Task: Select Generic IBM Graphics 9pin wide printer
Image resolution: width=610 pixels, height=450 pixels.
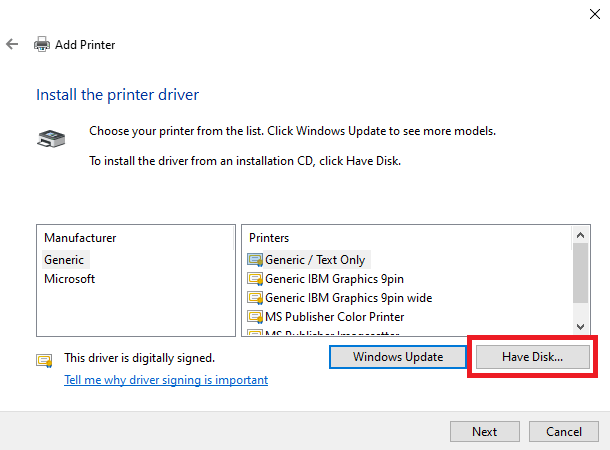Action: (x=349, y=298)
